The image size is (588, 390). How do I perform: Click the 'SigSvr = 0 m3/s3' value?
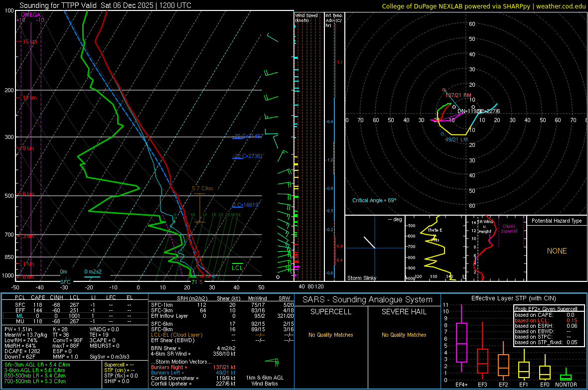110,357
